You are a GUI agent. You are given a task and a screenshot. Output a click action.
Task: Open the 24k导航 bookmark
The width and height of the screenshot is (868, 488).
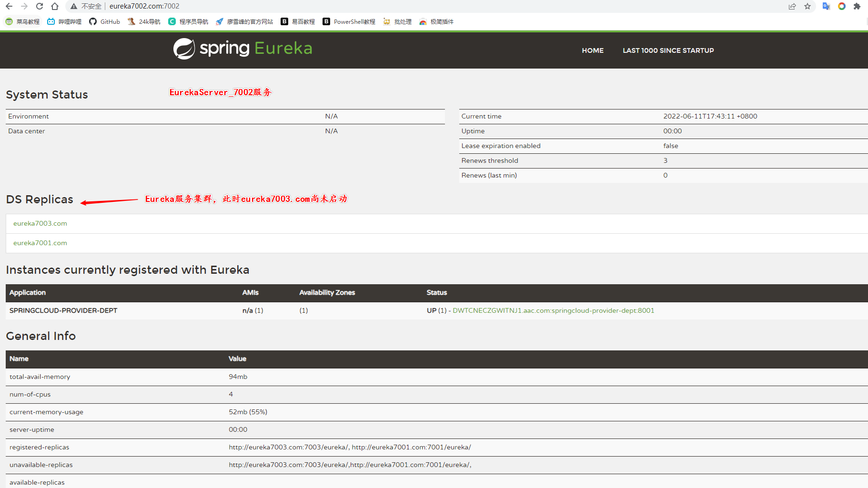pyautogui.click(x=144, y=21)
